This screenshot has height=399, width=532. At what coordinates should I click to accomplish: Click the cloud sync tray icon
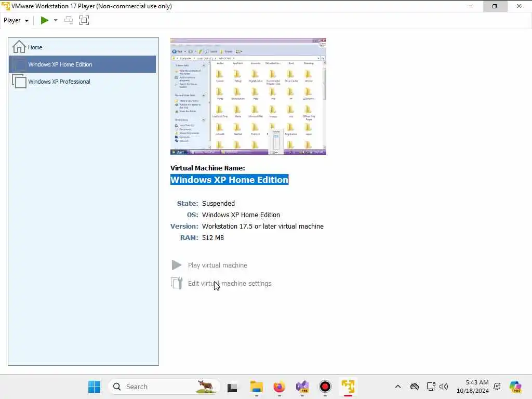point(415,387)
